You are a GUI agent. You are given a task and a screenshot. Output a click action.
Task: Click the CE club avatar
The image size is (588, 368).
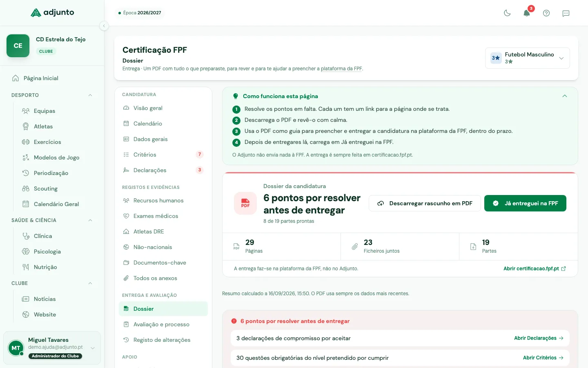(18, 46)
